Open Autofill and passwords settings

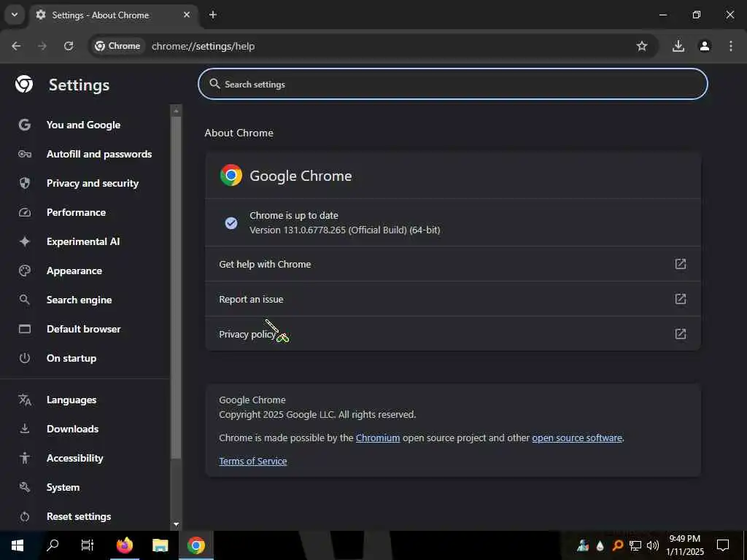tap(99, 154)
